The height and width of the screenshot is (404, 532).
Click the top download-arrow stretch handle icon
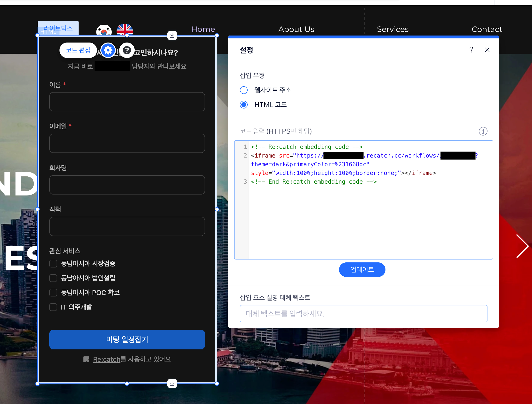pos(172,36)
